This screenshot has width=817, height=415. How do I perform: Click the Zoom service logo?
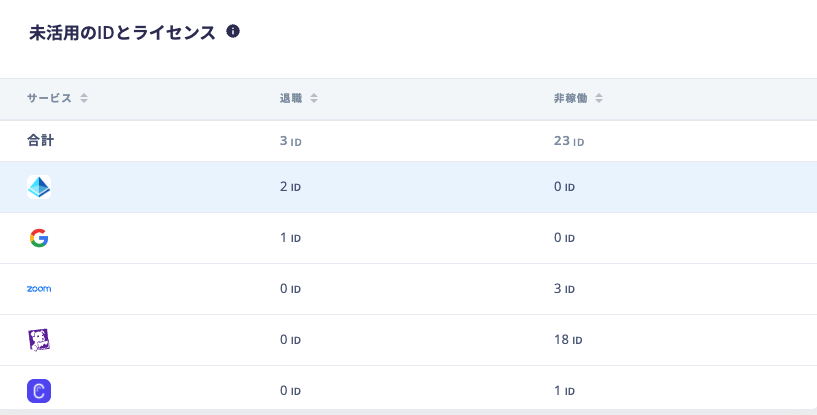point(39,289)
